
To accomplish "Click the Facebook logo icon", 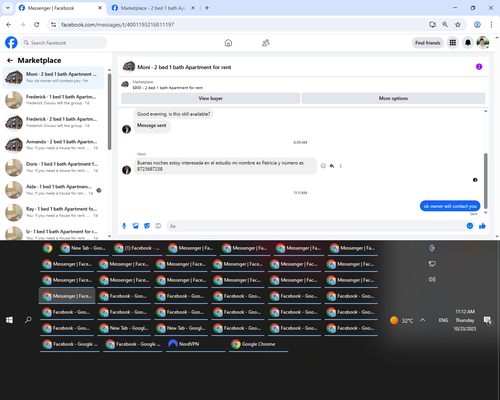I will coord(11,43).
